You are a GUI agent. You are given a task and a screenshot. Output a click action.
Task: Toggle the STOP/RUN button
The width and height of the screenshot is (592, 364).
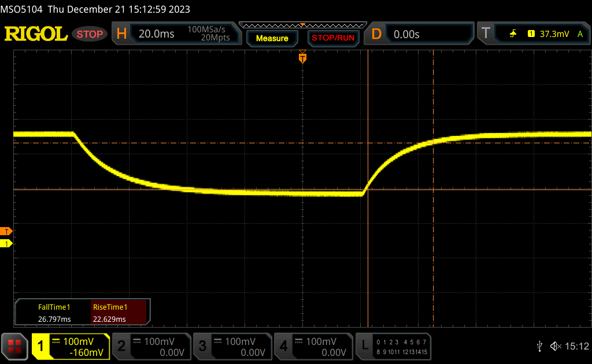tap(333, 38)
